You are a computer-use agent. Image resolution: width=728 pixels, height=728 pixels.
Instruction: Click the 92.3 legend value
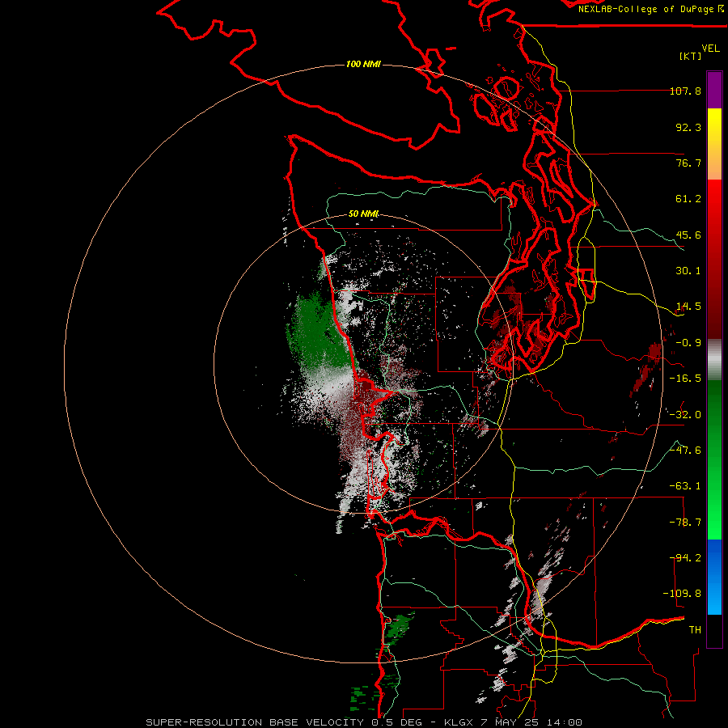coord(688,127)
